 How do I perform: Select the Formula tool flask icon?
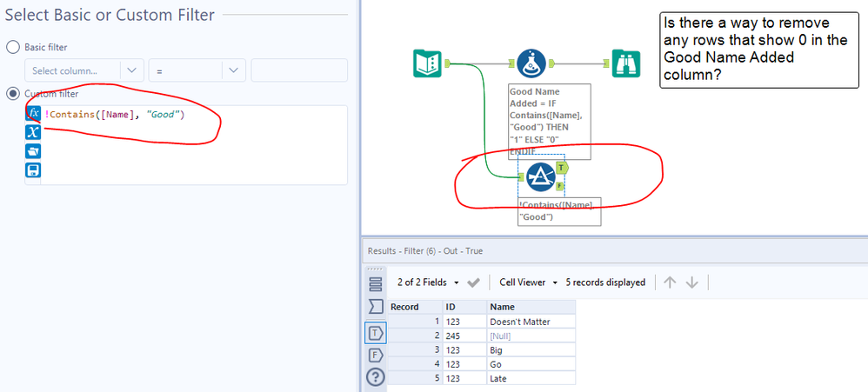531,63
